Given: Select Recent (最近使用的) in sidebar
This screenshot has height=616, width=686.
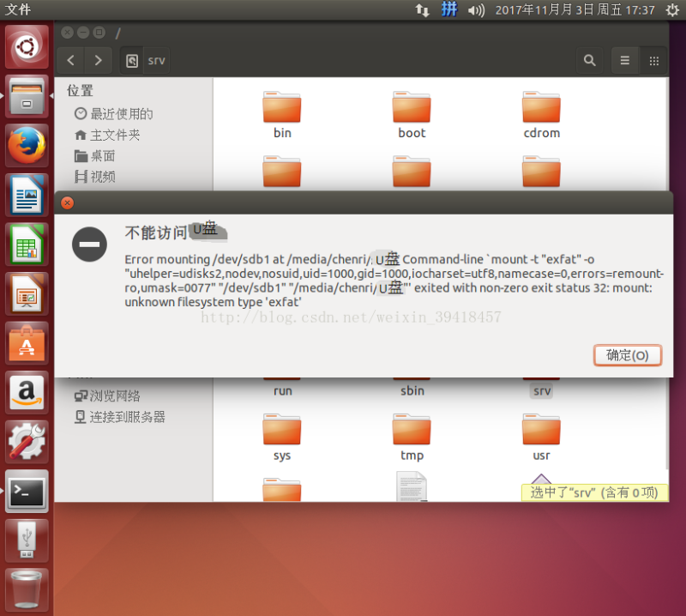Looking at the screenshot, I should 114,114.
